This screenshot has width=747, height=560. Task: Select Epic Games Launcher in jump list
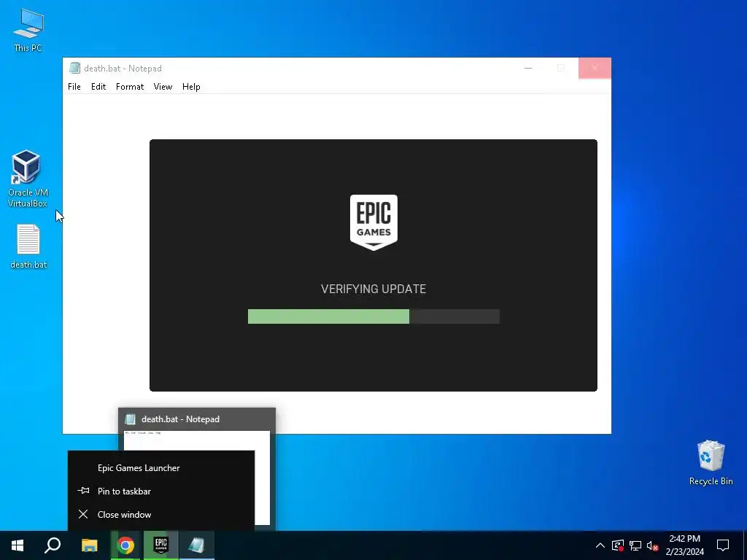161,468
